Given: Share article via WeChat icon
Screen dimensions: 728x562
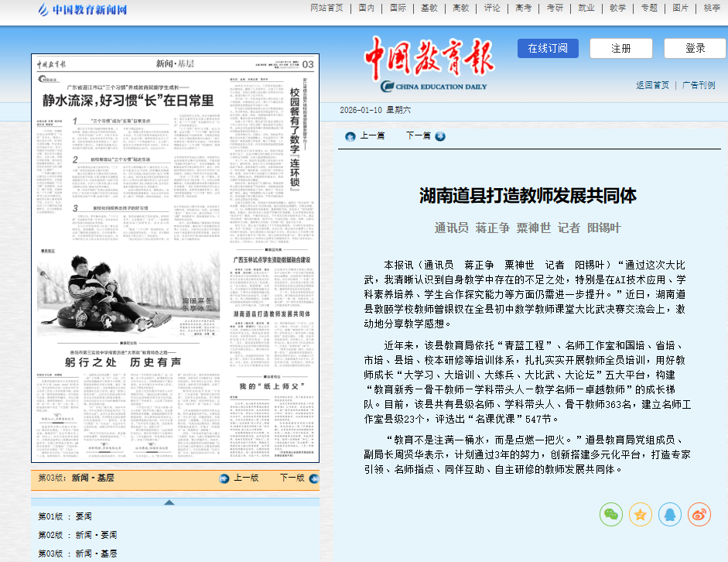Looking at the screenshot, I should pyautogui.click(x=611, y=514).
